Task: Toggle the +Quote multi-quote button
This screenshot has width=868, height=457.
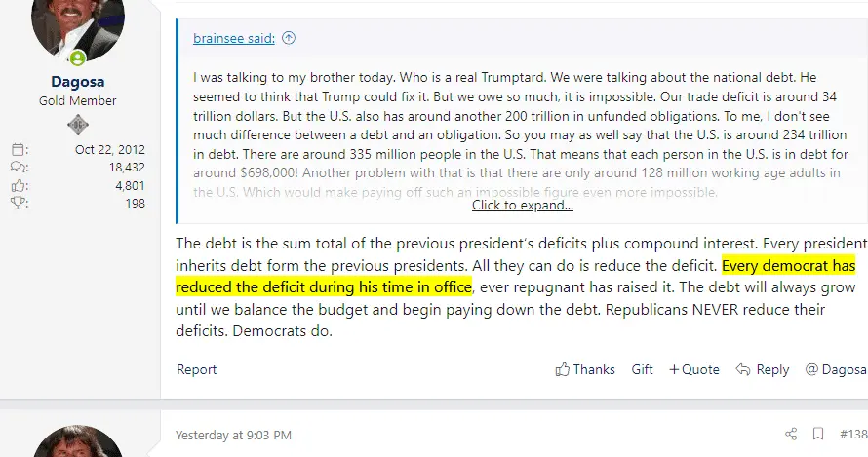Action: point(693,370)
